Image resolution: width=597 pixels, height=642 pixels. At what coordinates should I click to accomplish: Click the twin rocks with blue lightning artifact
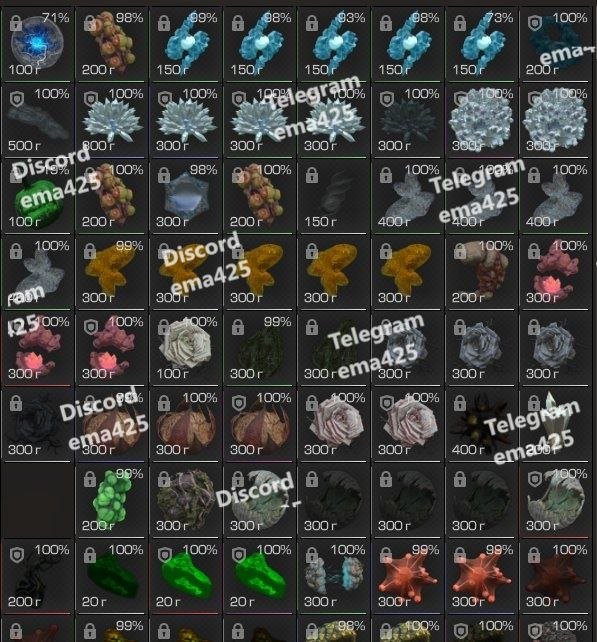click(334, 576)
